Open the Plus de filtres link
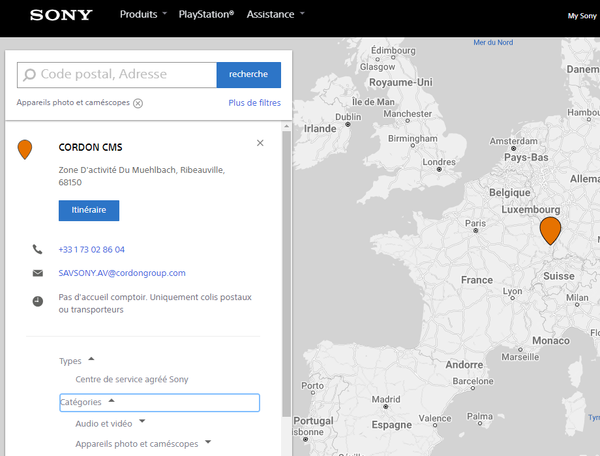Screen dimensions: 600x456 (254, 103)
